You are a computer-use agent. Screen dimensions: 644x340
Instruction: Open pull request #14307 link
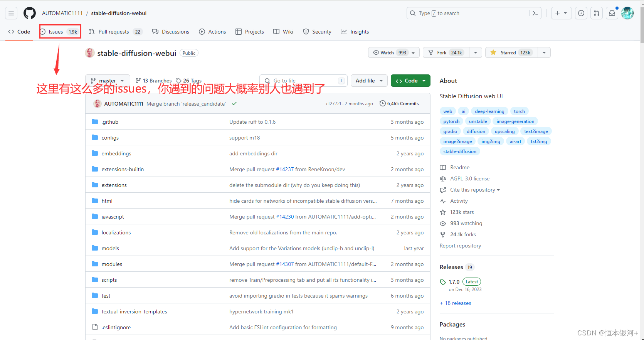pyautogui.click(x=285, y=264)
